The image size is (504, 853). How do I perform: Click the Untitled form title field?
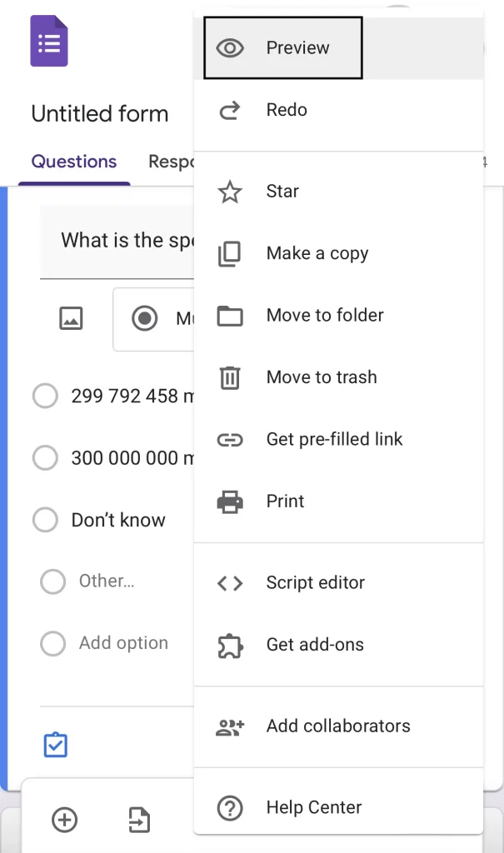click(x=99, y=113)
